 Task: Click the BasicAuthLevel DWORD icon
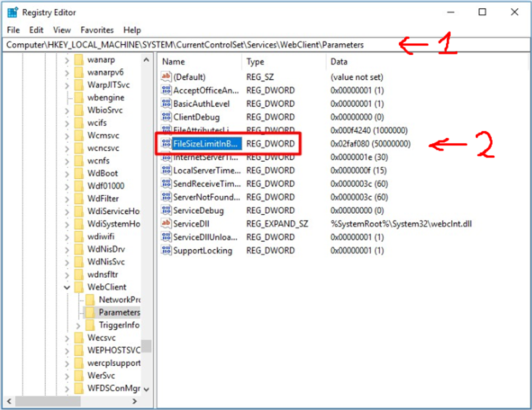[166, 103]
